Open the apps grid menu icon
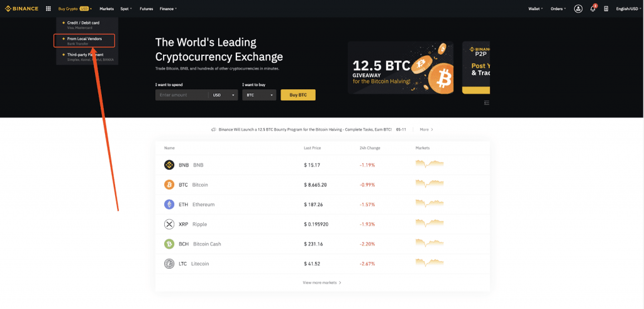The height and width of the screenshot is (309, 644). (x=48, y=9)
